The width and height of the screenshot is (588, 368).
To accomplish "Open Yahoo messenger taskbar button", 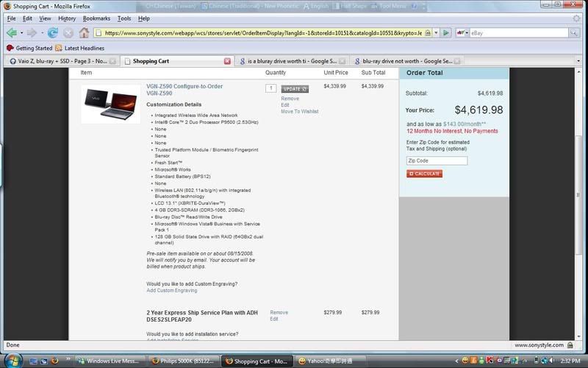I will point(330,361).
